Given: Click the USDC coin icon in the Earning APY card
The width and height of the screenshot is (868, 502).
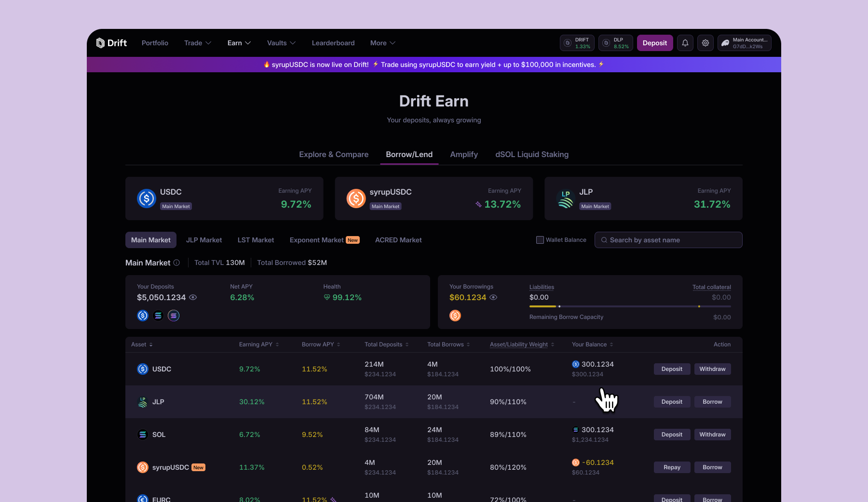Looking at the screenshot, I should (147, 198).
